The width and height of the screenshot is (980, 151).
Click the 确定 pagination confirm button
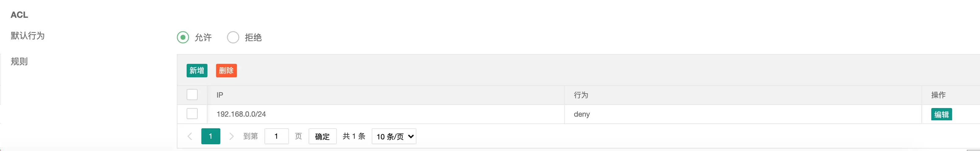[x=322, y=137]
